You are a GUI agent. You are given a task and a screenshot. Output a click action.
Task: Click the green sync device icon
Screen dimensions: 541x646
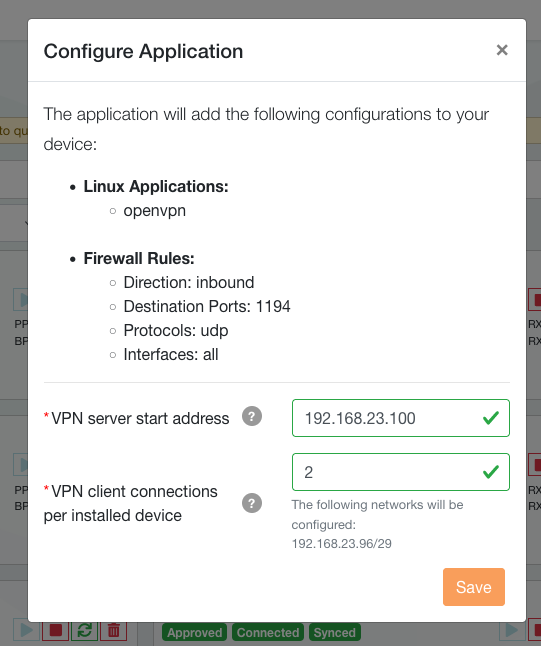point(84,630)
